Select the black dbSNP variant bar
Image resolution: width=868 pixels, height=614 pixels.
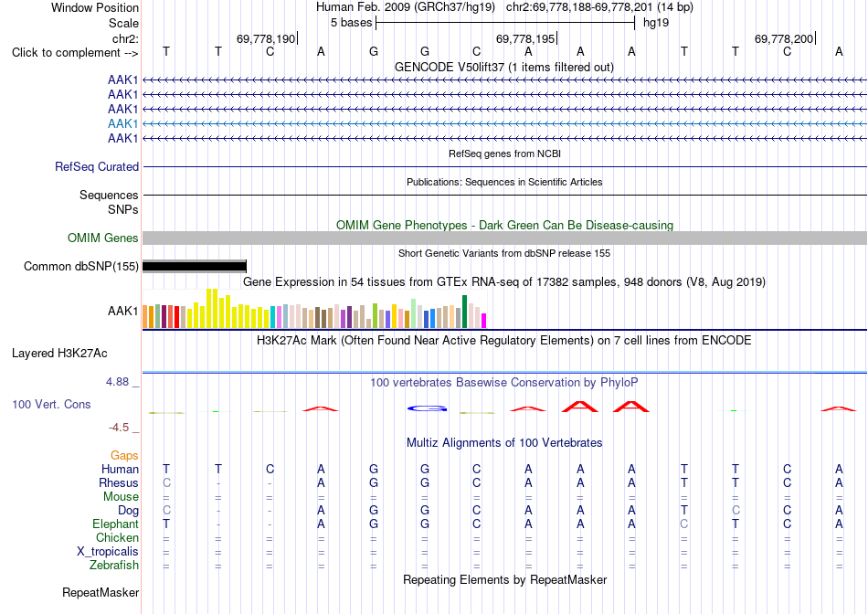pos(195,266)
